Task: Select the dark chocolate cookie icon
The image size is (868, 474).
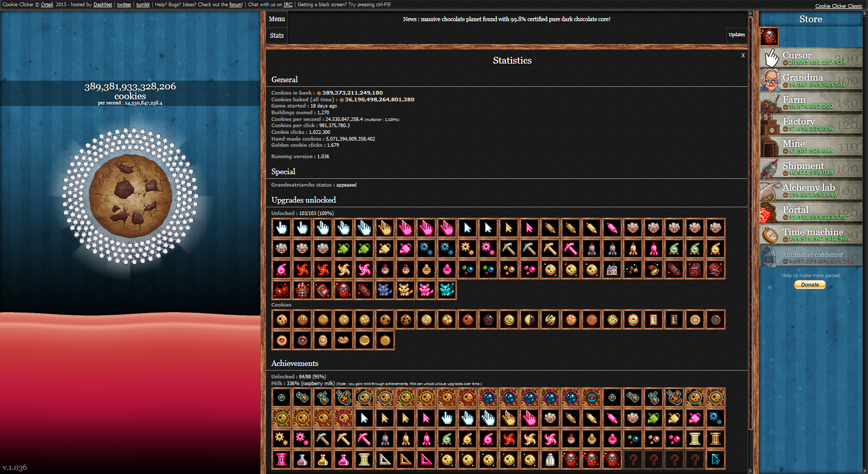Action: pos(488,320)
